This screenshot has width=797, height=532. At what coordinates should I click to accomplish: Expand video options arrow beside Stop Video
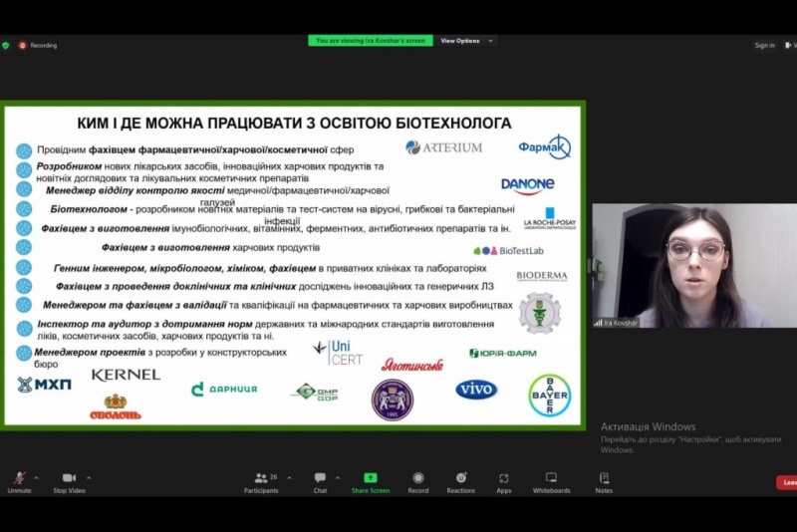[x=89, y=477]
